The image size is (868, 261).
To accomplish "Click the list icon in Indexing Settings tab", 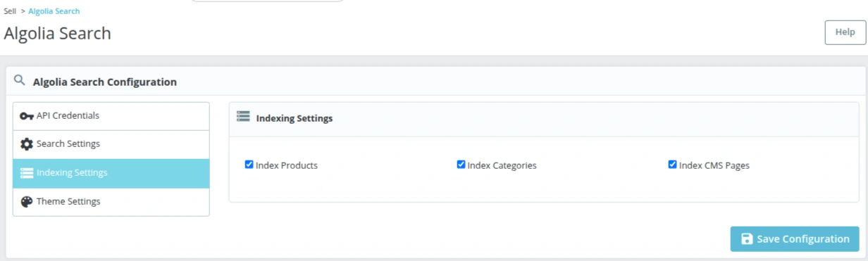I will coord(27,173).
